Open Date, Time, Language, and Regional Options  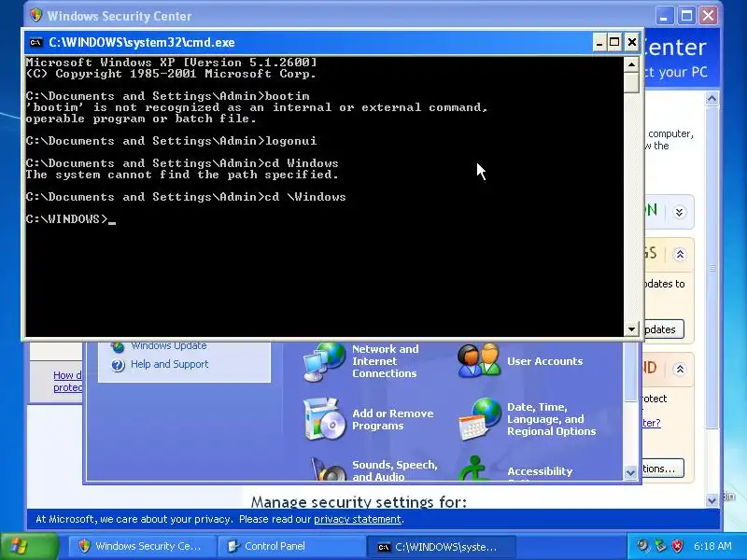coord(551,419)
